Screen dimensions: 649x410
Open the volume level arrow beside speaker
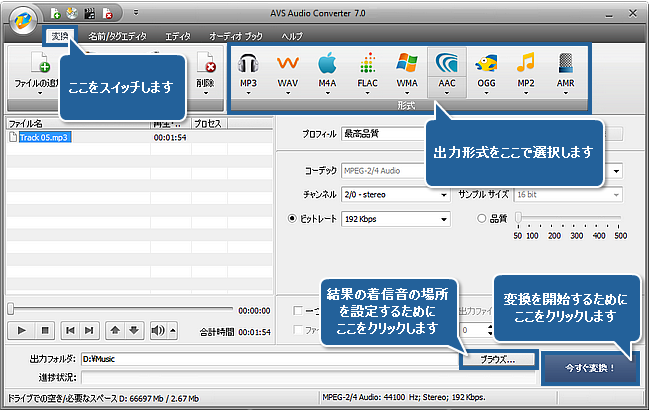(173, 330)
